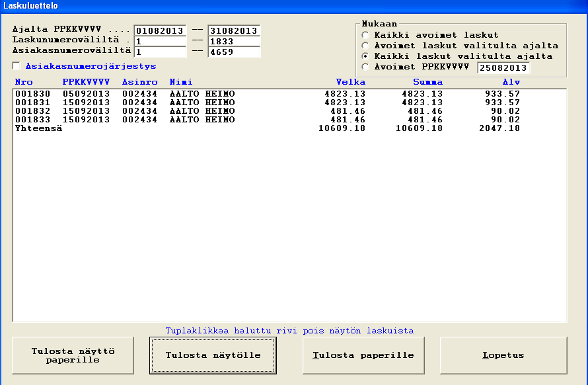
Task: Select 'Kaikki avoimet laskut' radio option
Action: coord(365,34)
